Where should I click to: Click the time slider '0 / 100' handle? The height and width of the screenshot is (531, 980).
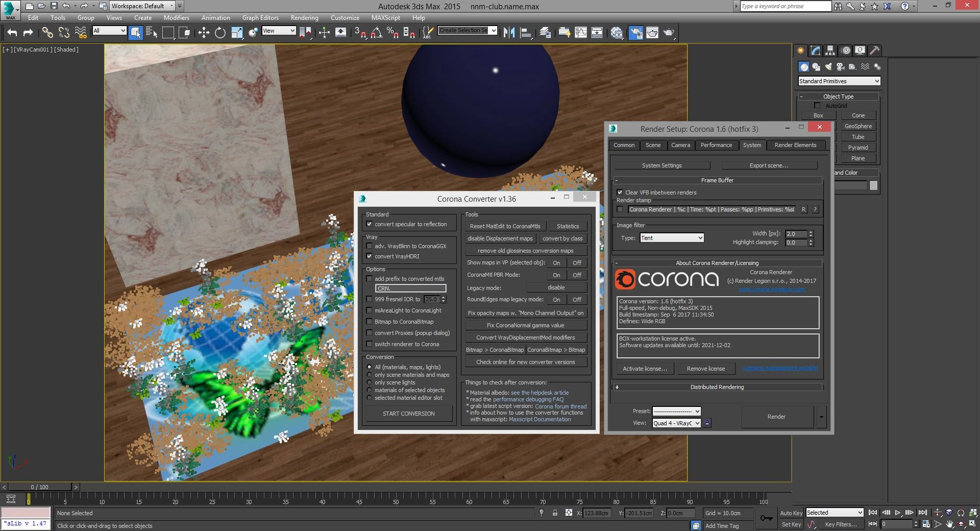[40, 487]
